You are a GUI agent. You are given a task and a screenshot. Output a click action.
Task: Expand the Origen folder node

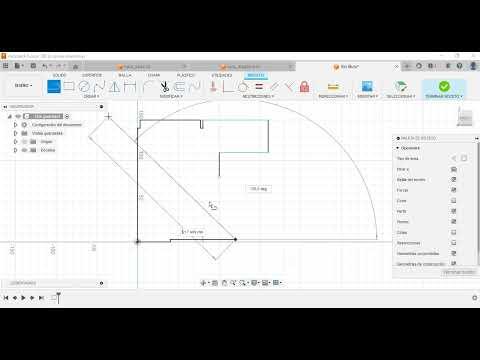tap(15, 142)
